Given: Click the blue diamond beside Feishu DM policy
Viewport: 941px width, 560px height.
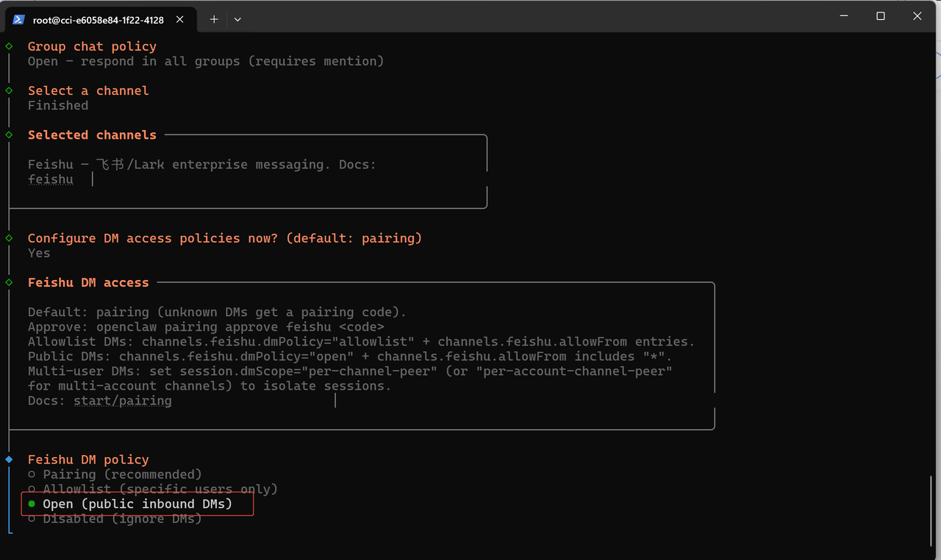Looking at the screenshot, I should [9, 459].
